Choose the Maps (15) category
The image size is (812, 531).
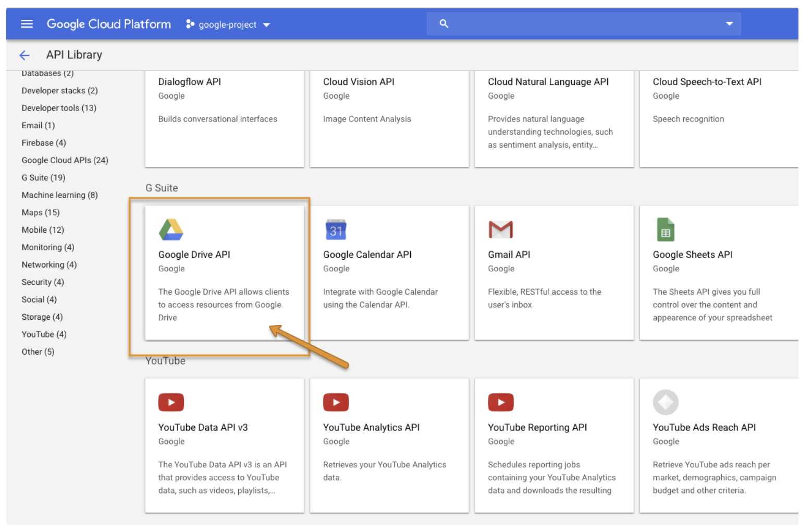pyautogui.click(x=41, y=213)
